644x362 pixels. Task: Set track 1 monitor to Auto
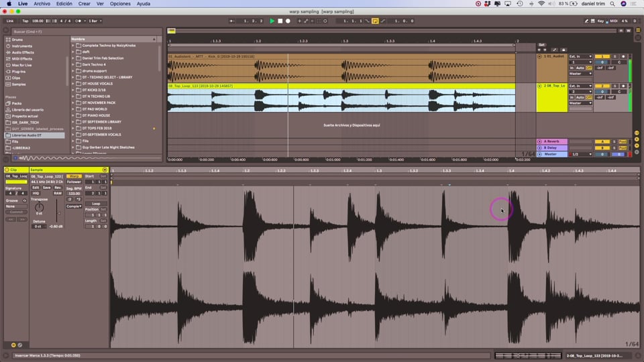click(x=580, y=68)
